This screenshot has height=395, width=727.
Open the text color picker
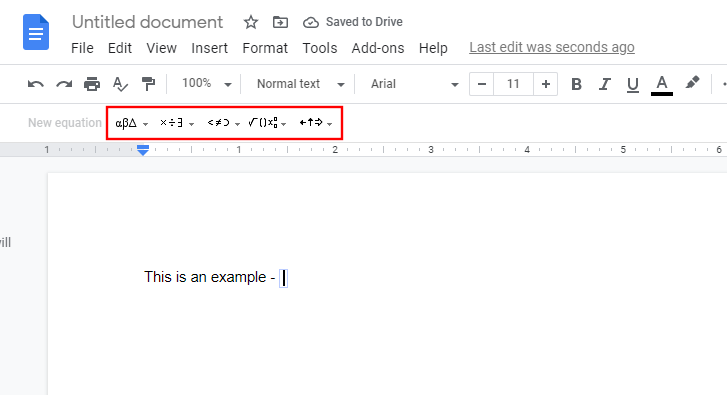[x=662, y=85]
